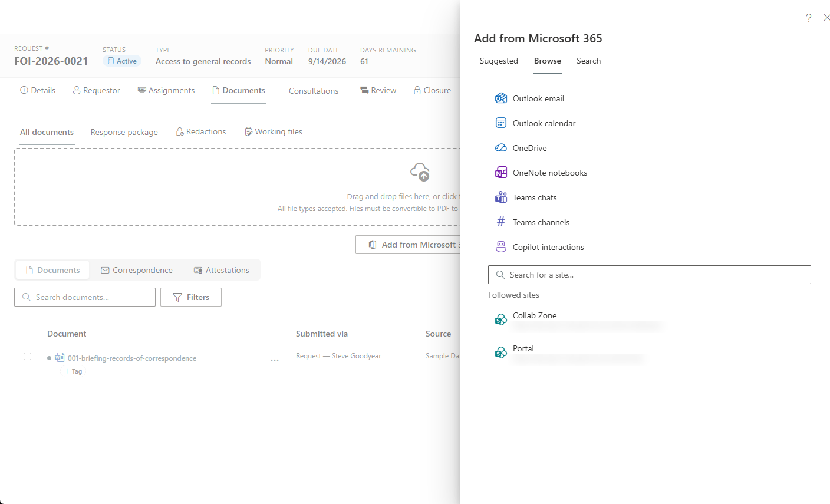Click the Document column header
Image resolution: width=830 pixels, height=504 pixels.
pyautogui.click(x=67, y=334)
